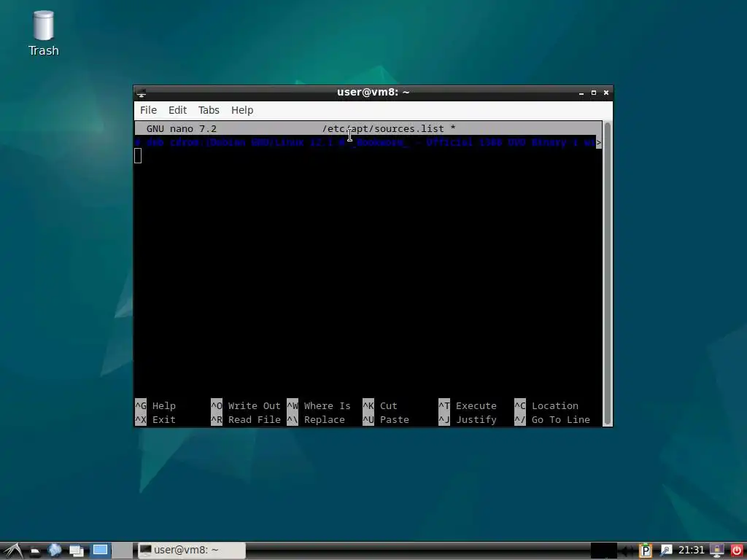Click the ^J Justify shortcut label
747x560 pixels.
click(x=468, y=419)
